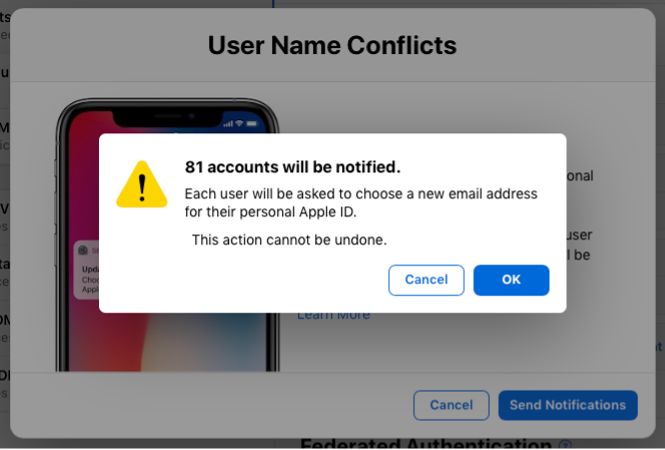Click the Federated Authentication heading

[x=426, y=445]
